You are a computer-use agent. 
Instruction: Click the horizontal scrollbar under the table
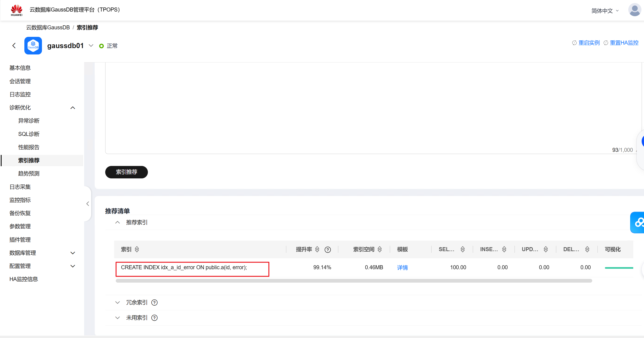(x=353, y=281)
